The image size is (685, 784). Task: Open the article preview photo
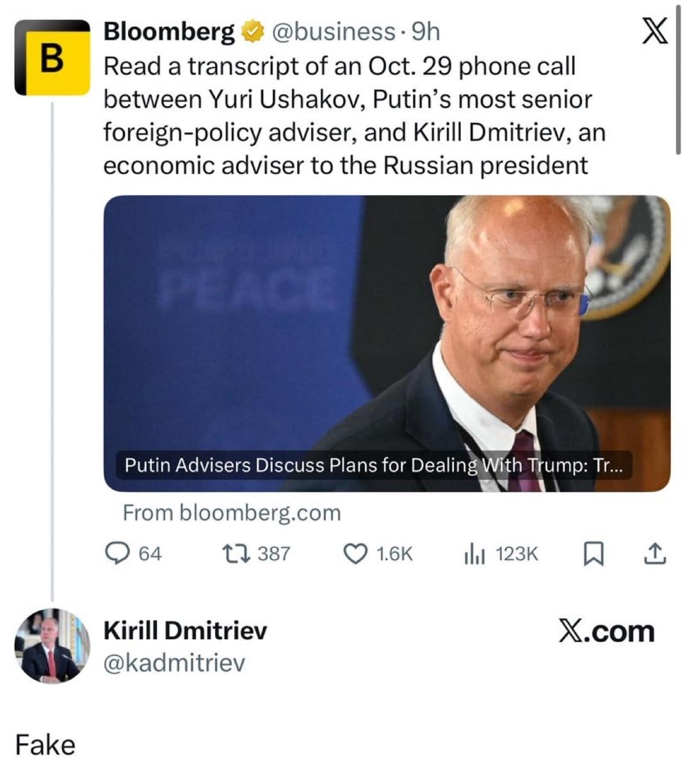[x=387, y=320]
